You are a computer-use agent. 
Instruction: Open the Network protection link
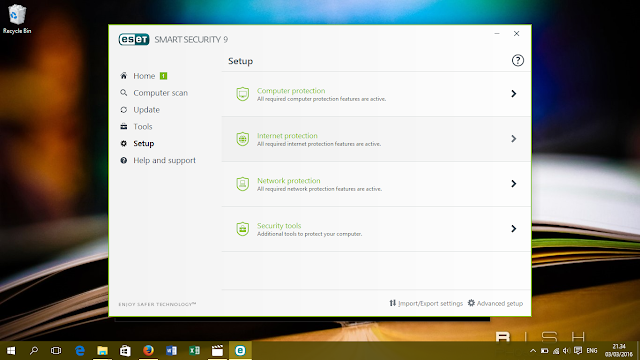[289, 180]
